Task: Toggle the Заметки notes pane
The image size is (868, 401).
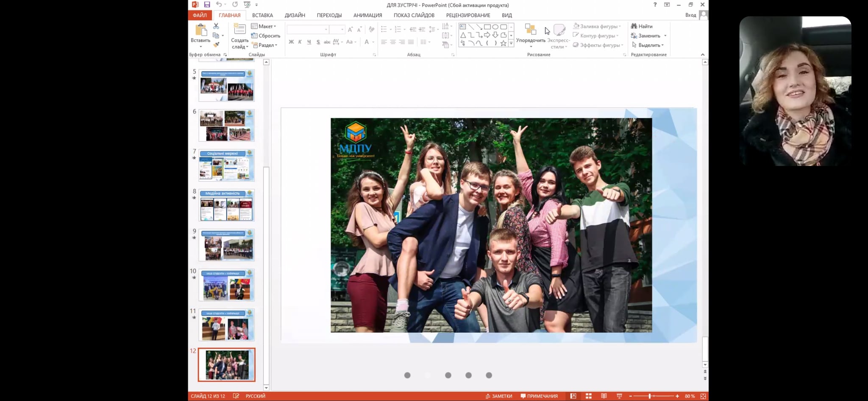Action: click(499, 396)
